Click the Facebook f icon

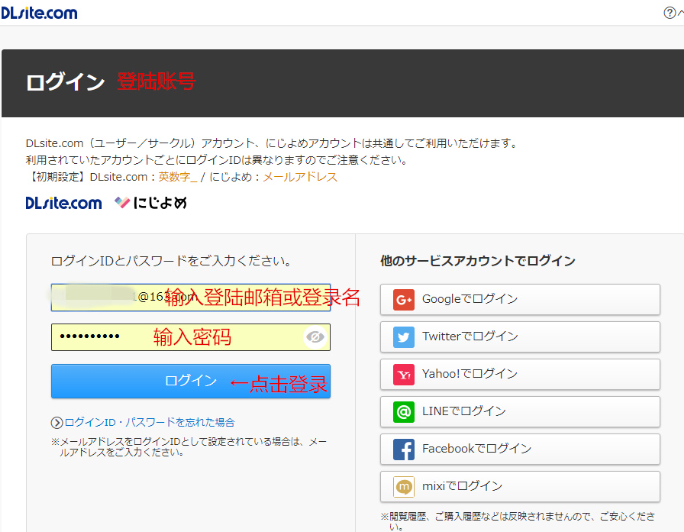click(x=404, y=449)
